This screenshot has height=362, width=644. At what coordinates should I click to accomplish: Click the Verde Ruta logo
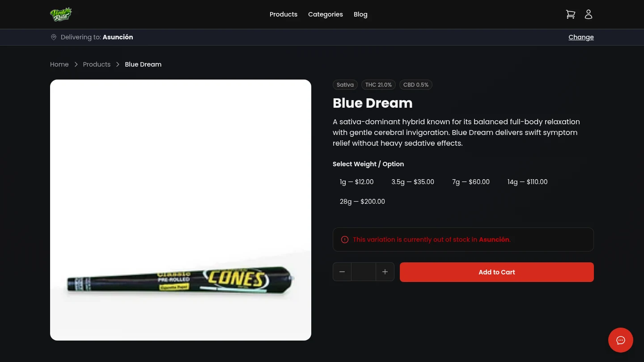pyautogui.click(x=61, y=14)
